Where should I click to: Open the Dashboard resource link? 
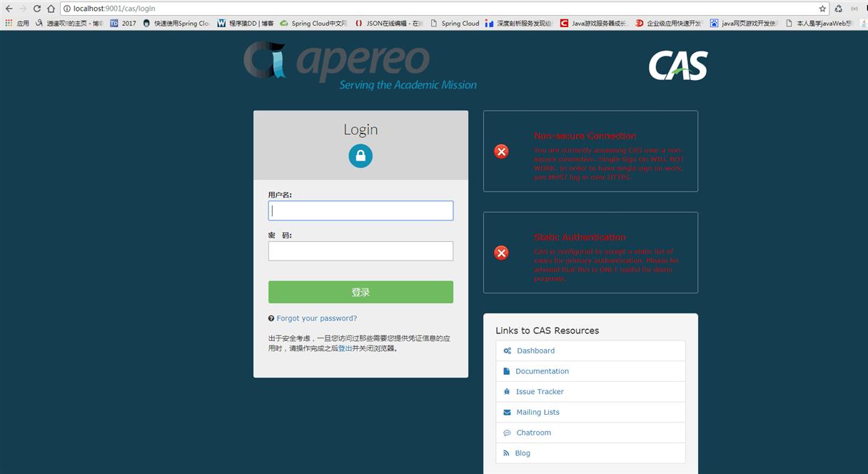tap(535, 351)
